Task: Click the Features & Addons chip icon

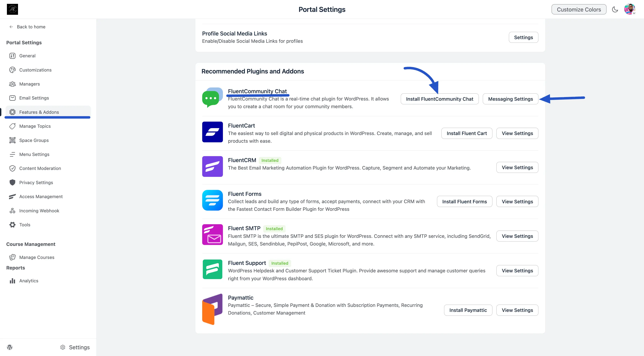Action: [12, 112]
